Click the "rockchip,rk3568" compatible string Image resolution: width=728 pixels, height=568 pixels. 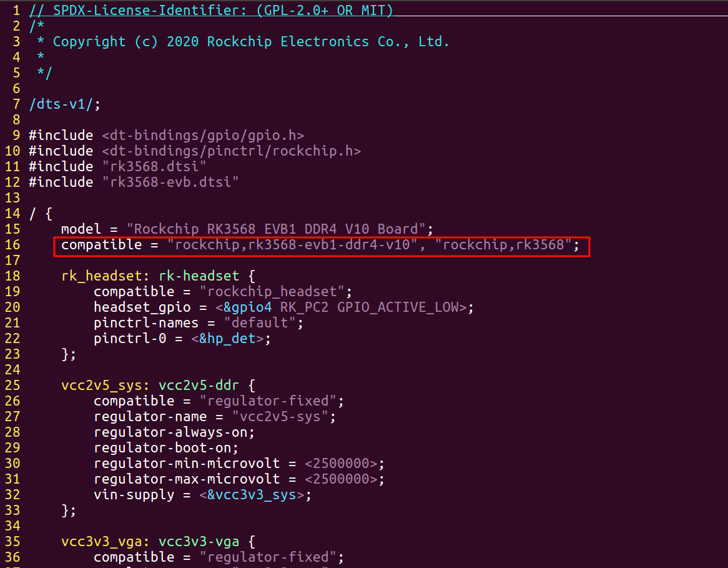click(503, 244)
